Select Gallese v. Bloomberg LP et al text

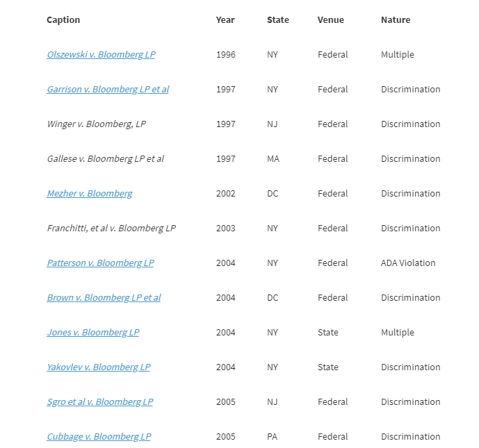point(106,158)
